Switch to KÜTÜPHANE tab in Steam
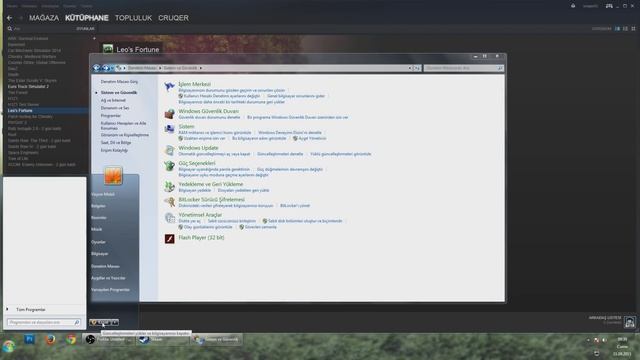The width and height of the screenshot is (640, 360). pos(87,18)
